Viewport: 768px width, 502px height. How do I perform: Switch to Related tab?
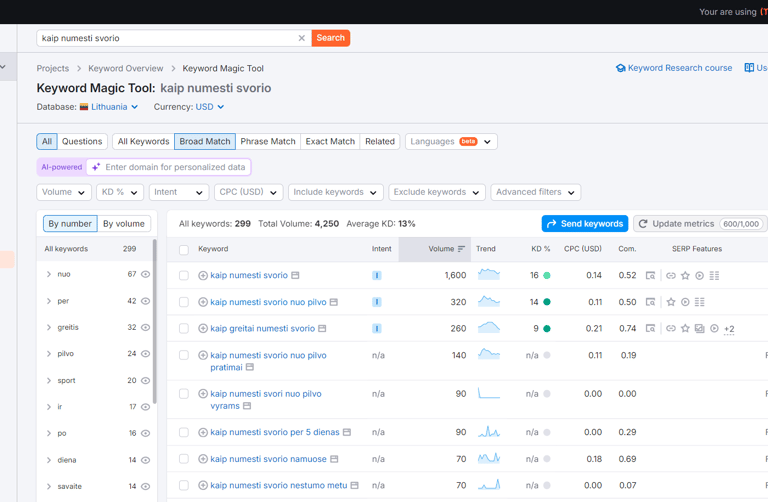380,142
